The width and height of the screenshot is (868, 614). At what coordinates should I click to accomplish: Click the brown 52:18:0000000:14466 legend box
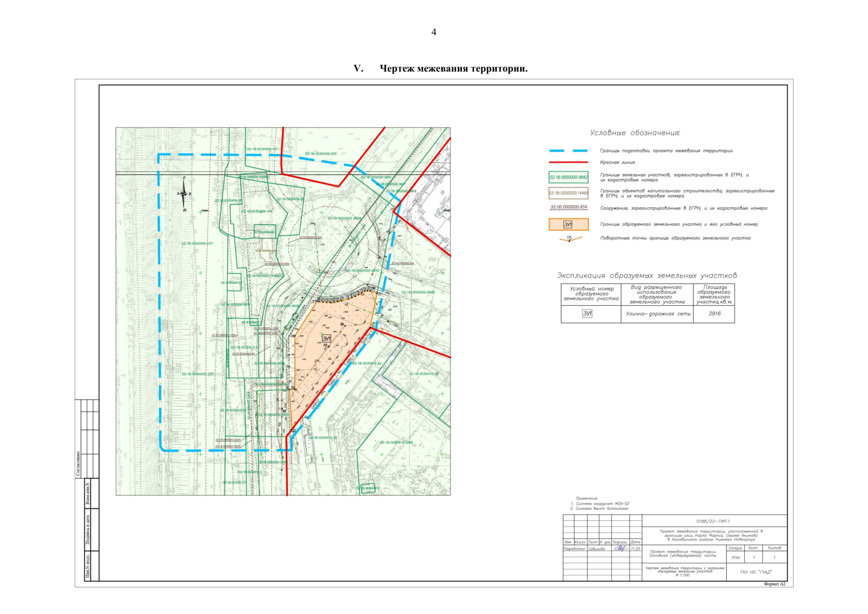coord(568,193)
